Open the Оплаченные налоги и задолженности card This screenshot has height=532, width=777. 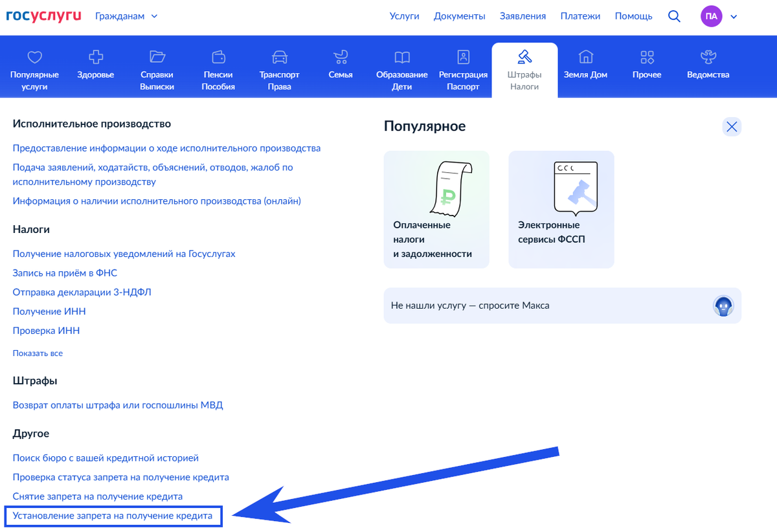(436, 210)
